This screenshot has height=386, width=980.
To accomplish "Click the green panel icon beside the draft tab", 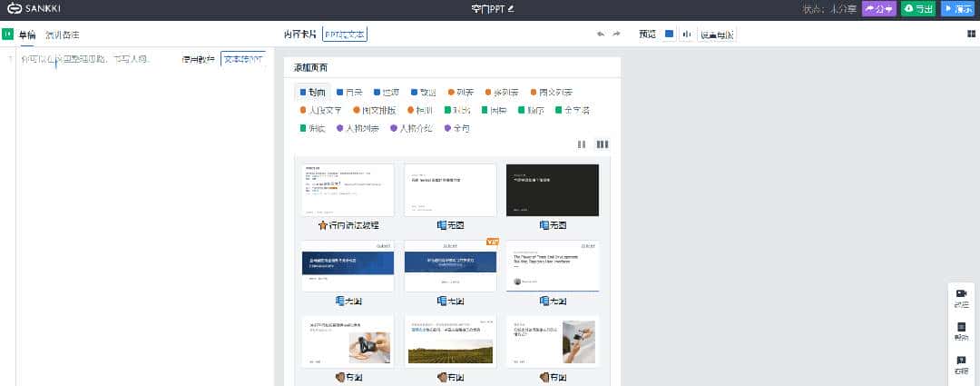I will 7,35.
